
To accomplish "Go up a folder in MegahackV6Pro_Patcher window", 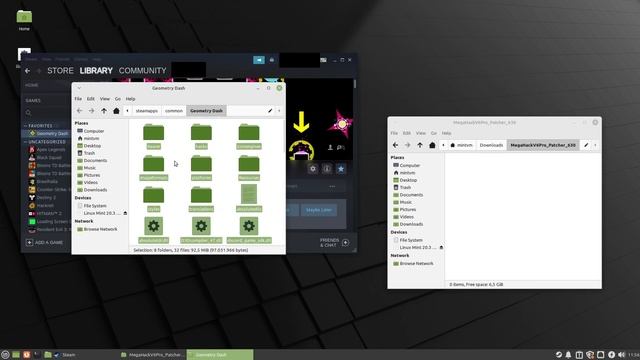I will tap(420, 145).
